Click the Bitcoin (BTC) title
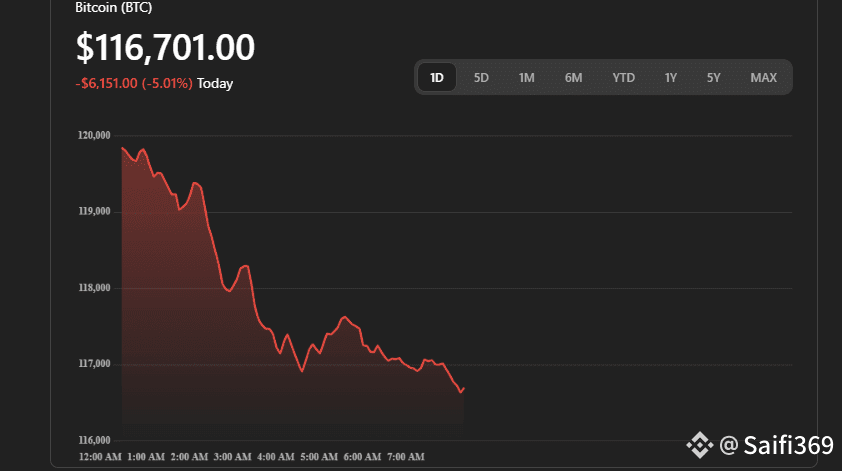This screenshot has width=842, height=471. click(x=113, y=8)
